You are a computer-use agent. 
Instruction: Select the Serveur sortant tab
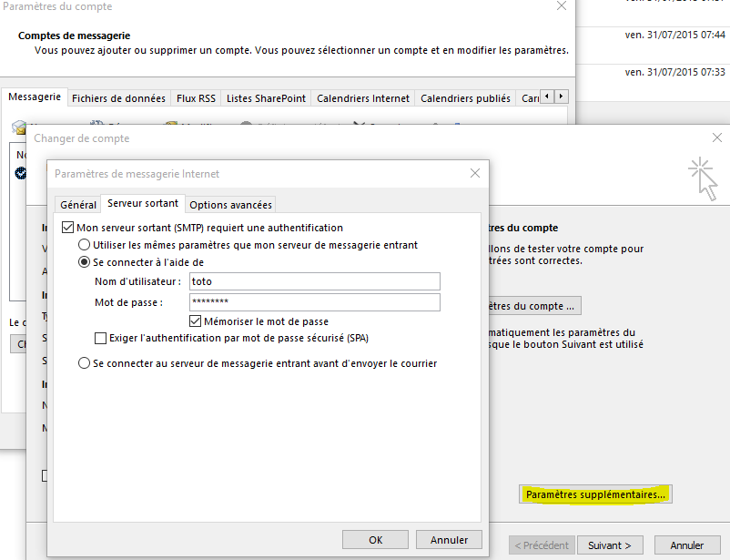(x=143, y=203)
